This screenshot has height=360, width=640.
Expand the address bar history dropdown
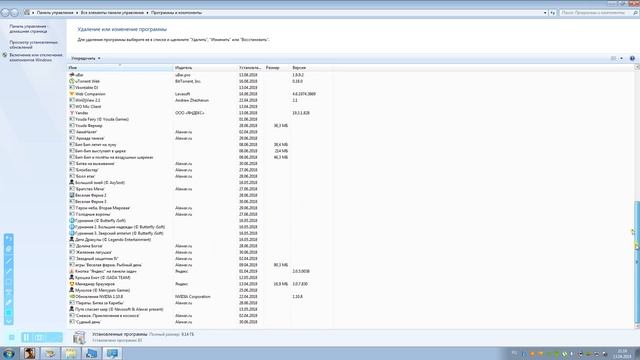click(x=545, y=13)
